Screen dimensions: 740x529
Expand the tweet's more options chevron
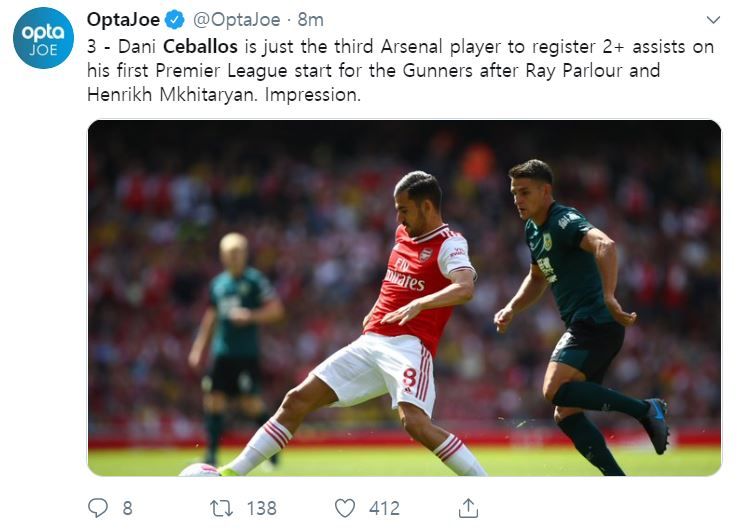(712, 20)
